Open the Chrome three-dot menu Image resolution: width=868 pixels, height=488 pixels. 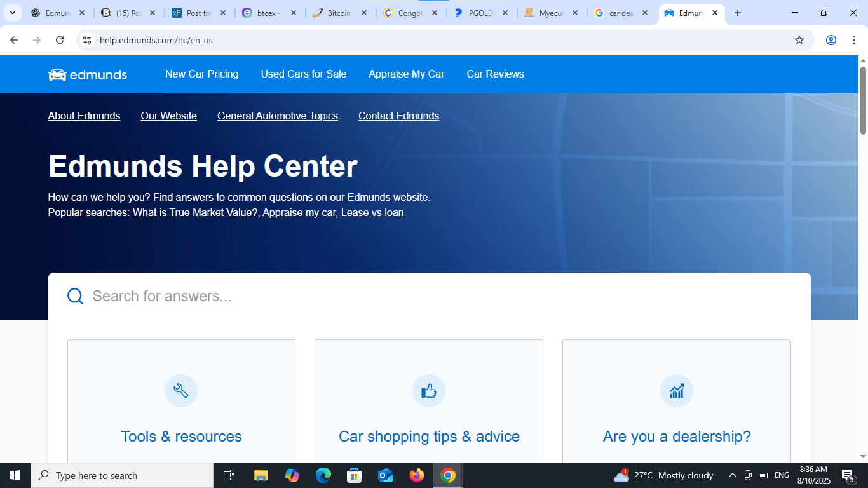(x=853, y=40)
